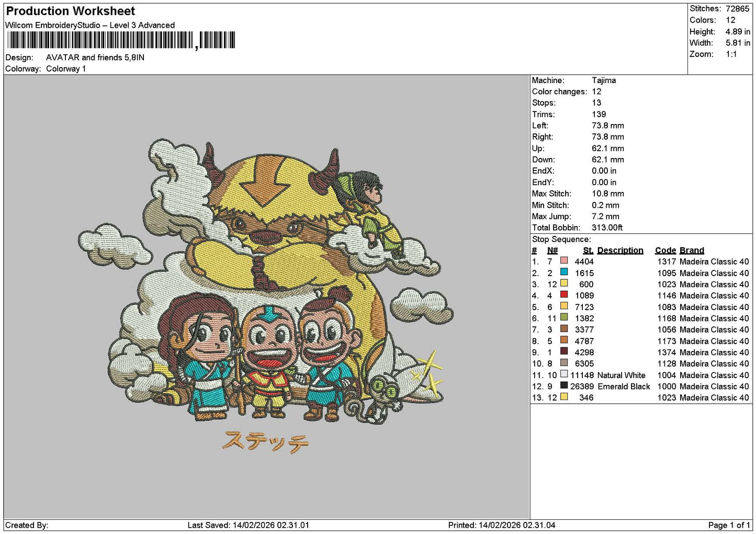756x534 pixels.
Task: Click the green color swatch for stop 6
Action: tap(563, 317)
